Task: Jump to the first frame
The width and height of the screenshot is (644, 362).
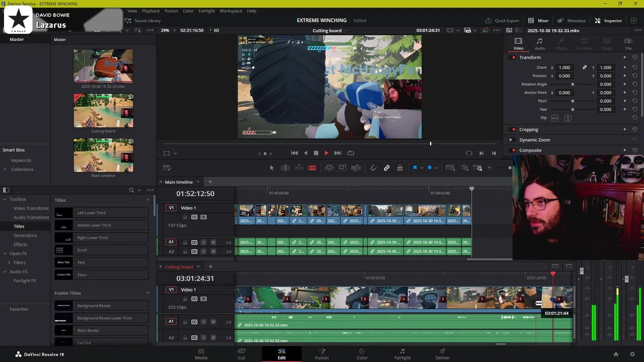Action: click(294, 153)
